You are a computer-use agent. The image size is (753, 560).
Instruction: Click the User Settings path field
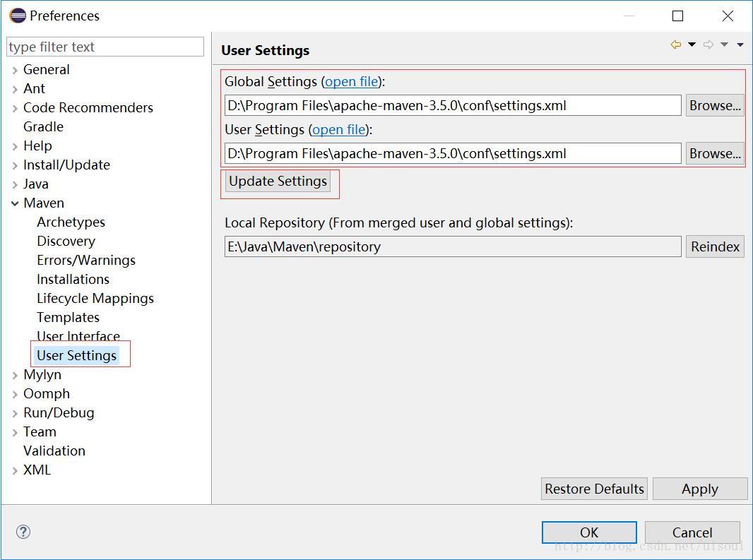click(x=453, y=153)
